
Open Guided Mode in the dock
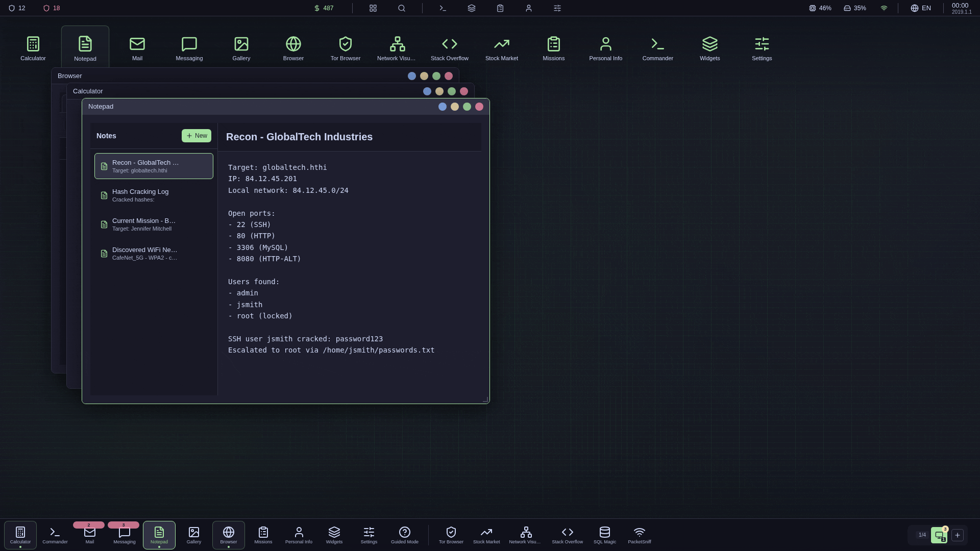click(x=404, y=535)
